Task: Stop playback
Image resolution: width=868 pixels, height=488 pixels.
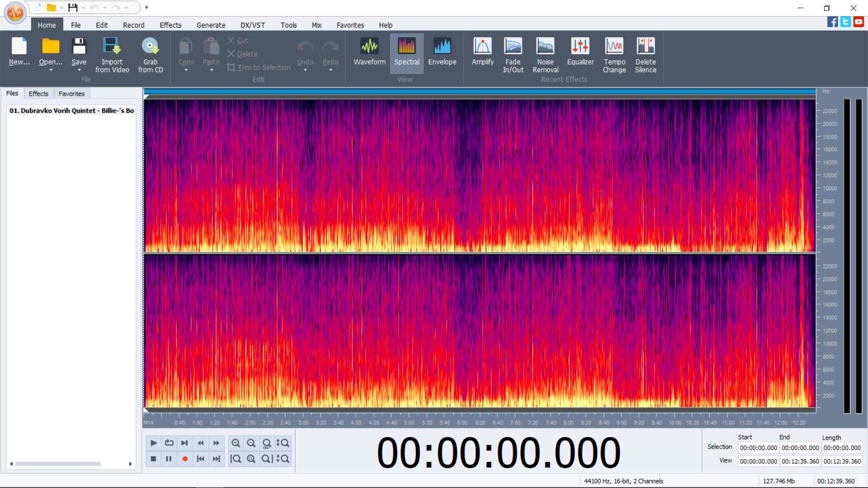Action: 153,459
